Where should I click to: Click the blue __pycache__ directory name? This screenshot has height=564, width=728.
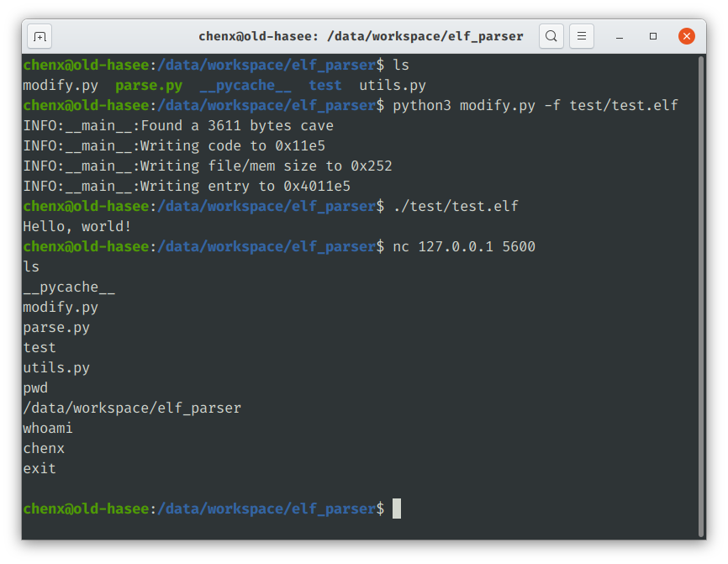(245, 86)
